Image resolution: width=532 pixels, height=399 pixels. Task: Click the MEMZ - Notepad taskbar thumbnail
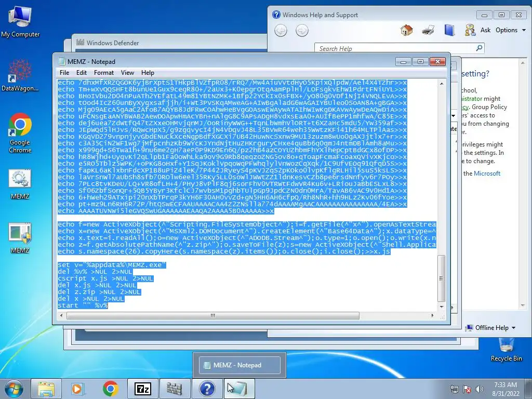click(239, 365)
